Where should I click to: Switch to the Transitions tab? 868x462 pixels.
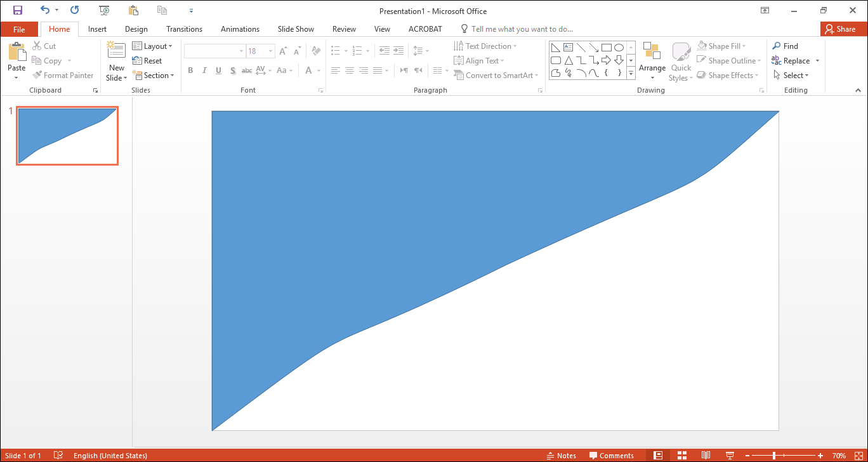(184, 29)
